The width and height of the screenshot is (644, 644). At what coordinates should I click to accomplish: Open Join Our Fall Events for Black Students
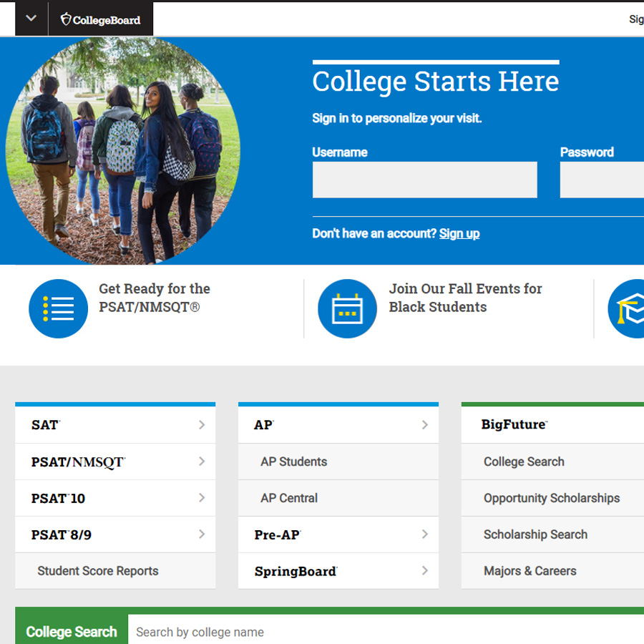465,298
